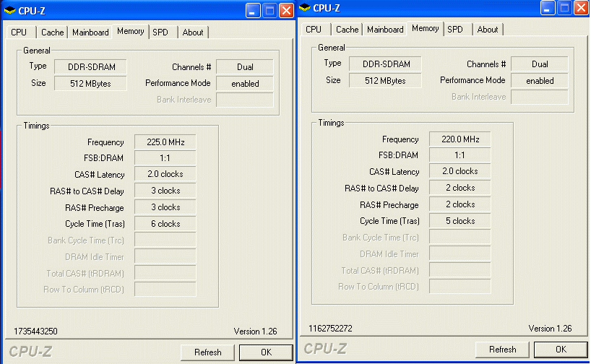Image resolution: width=591 pixels, height=364 pixels.
Task: Close the left CPU-Z window
Action: coord(286,11)
